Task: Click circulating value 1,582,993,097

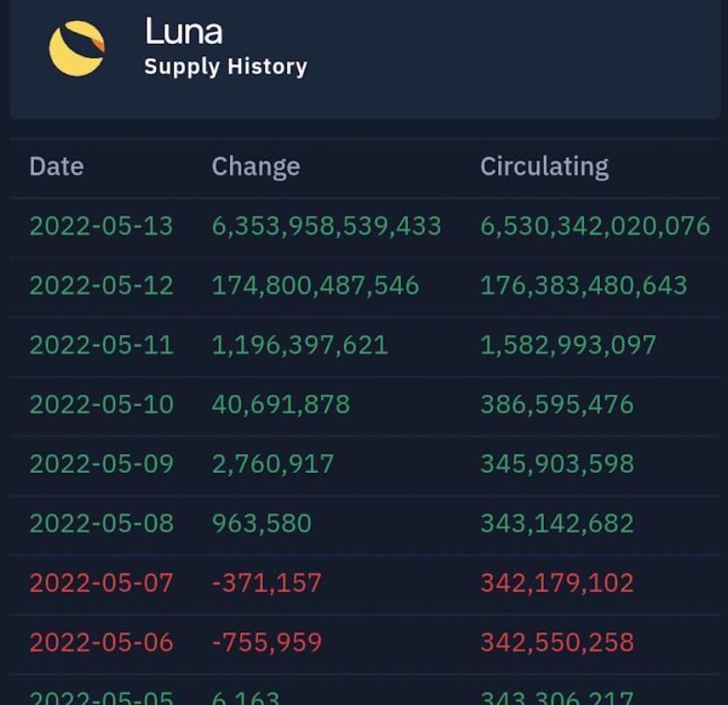Action: (x=567, y=345)
